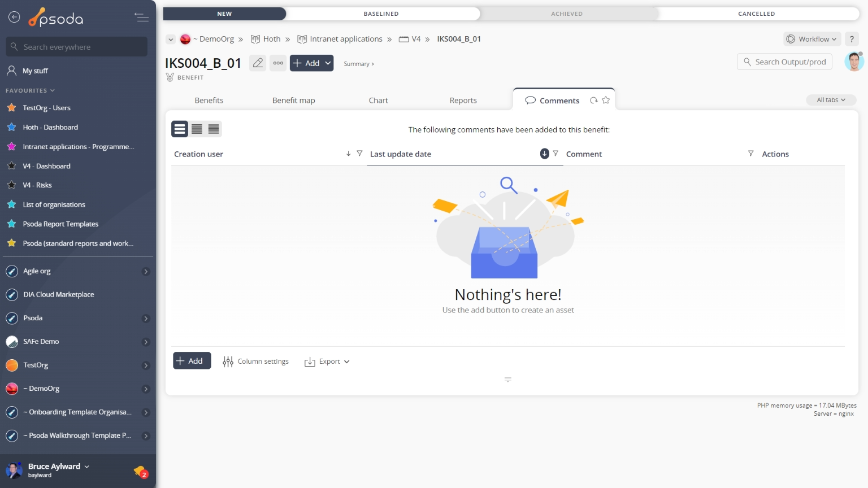Open TestOrg - Users favourite
Viewport: 868px width, 488px height.
click(46, 108)
